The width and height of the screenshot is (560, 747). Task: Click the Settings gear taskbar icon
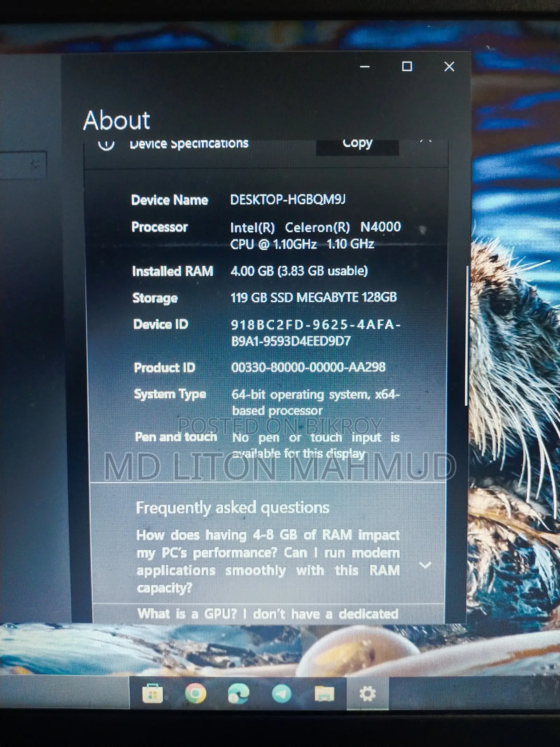367,693
